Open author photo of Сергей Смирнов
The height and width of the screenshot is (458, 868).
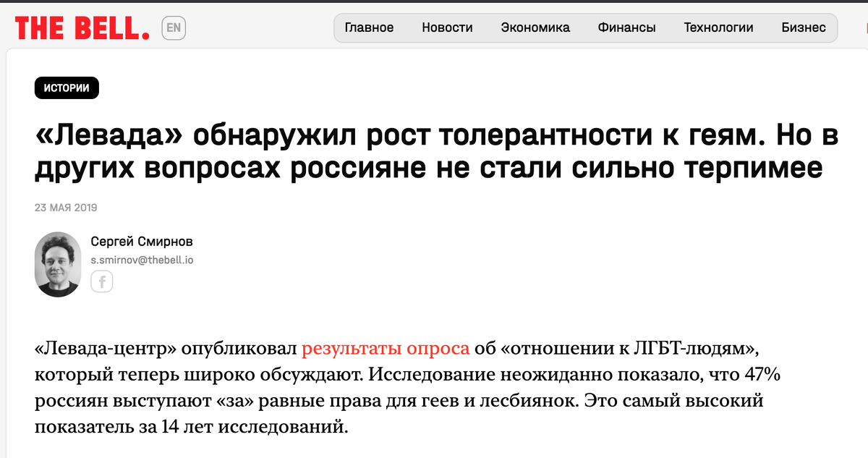click(57, 264)
